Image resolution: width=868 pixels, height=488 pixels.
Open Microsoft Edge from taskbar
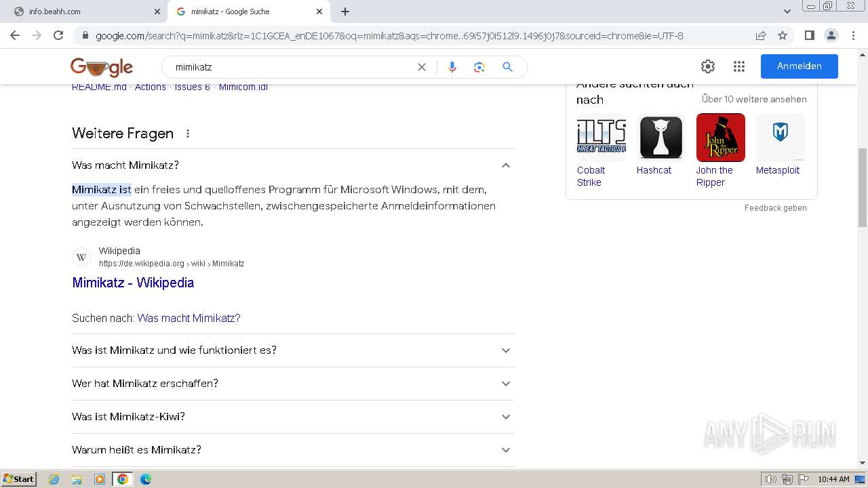(x=146, y=479)
